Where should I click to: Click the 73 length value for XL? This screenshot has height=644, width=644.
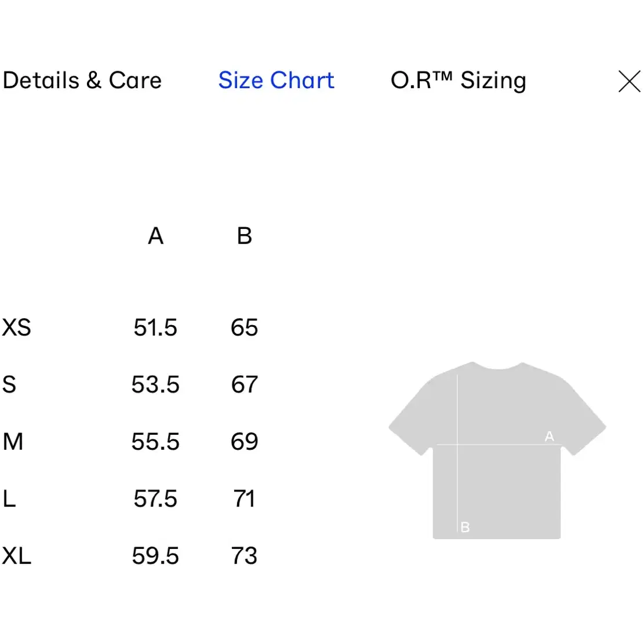[245, 556]
